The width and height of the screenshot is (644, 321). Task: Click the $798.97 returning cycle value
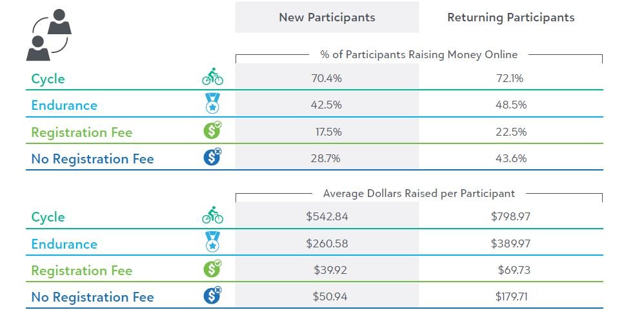tap(510, 216)
